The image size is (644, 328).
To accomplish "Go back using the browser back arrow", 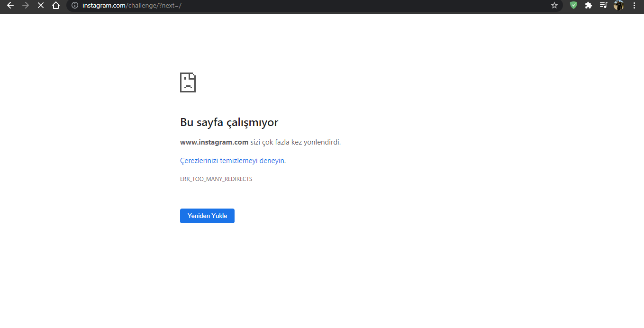I will coord(10,6).
